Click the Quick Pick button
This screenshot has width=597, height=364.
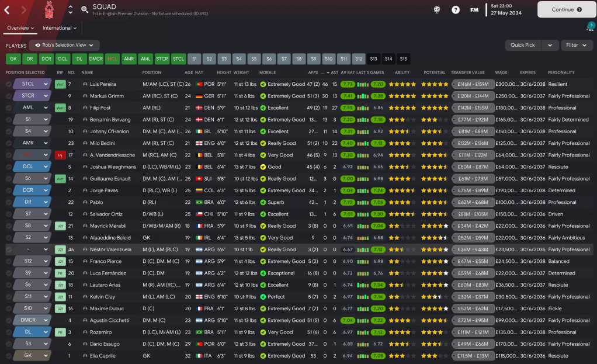tap(523, 45)
